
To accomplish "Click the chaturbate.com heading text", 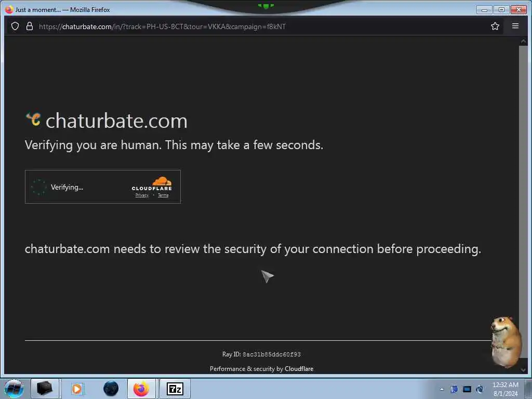I will [116, 121].
